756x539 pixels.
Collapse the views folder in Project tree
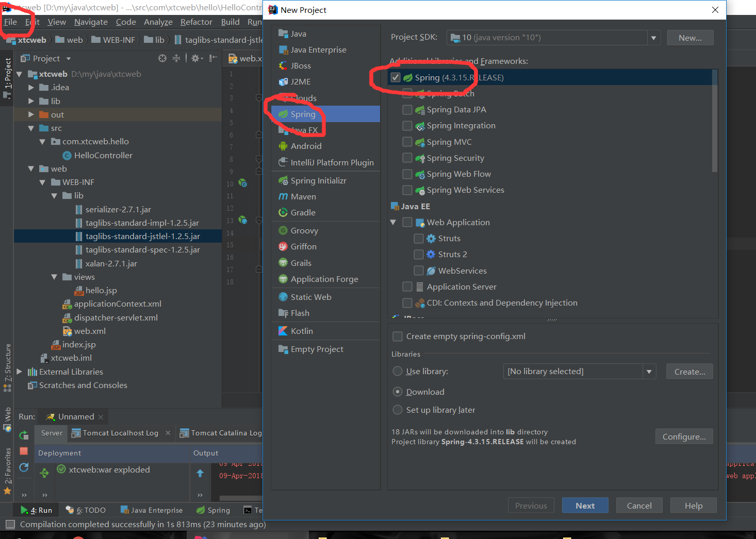coord(54,277)
